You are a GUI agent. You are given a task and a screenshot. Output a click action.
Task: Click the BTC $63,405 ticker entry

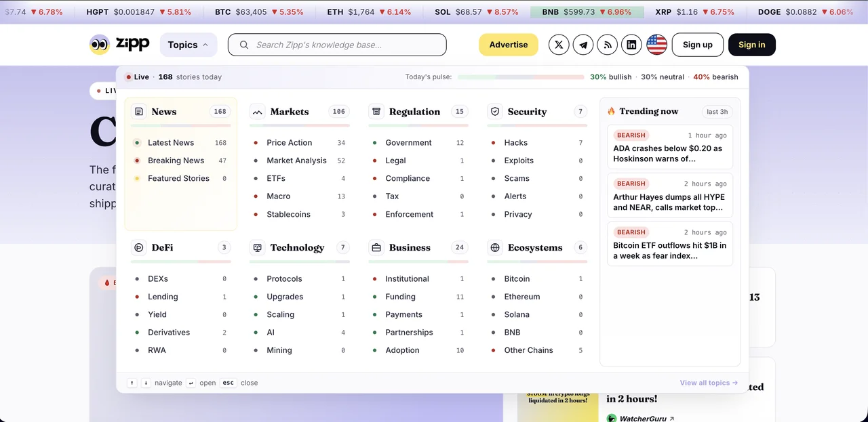pyautogui.click(x=259, y=12)
